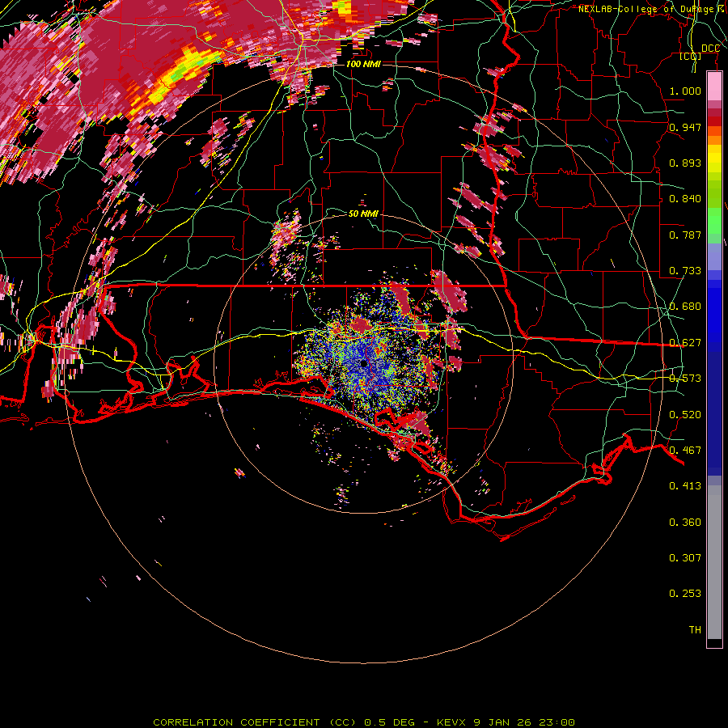This screenshot has height=728, width=728.
Task: Select the 0.733 legend value
Action: tap(685, 270)
